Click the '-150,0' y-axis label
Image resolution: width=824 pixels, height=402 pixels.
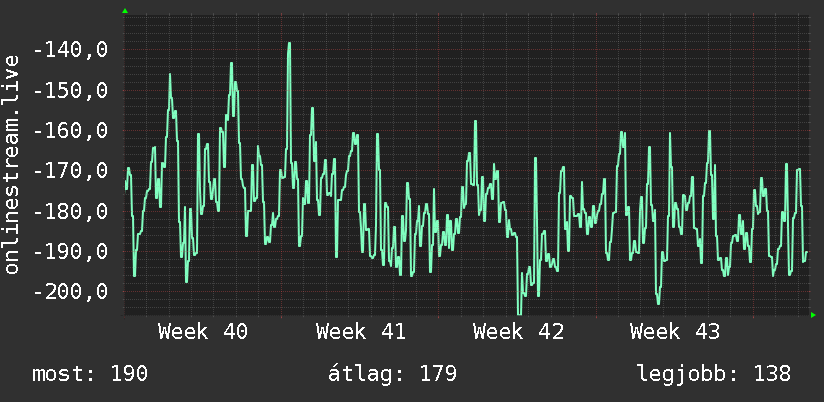click(70, 90)
